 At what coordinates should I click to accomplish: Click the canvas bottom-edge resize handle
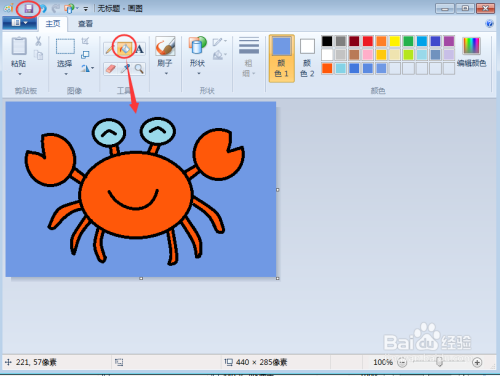click(141, 278)
